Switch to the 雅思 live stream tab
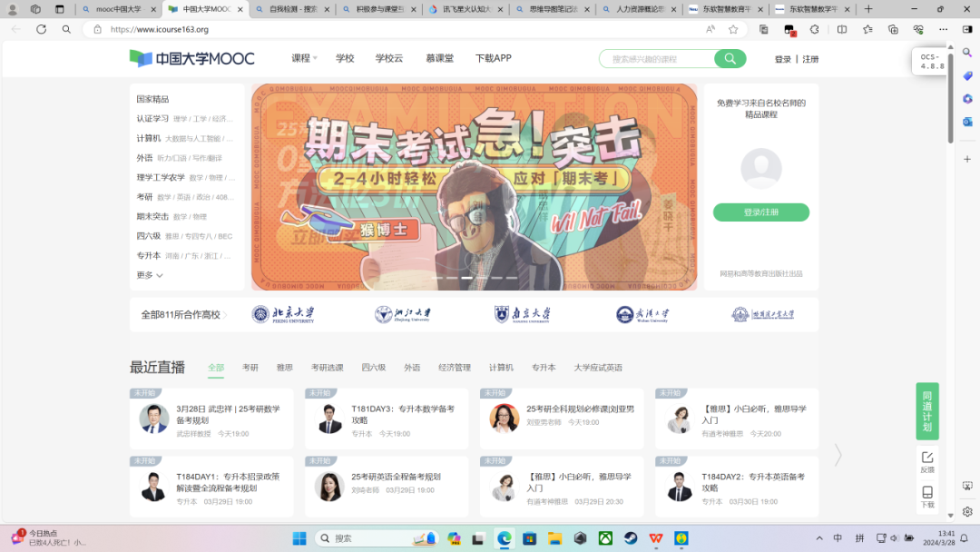 pos(284,368)
